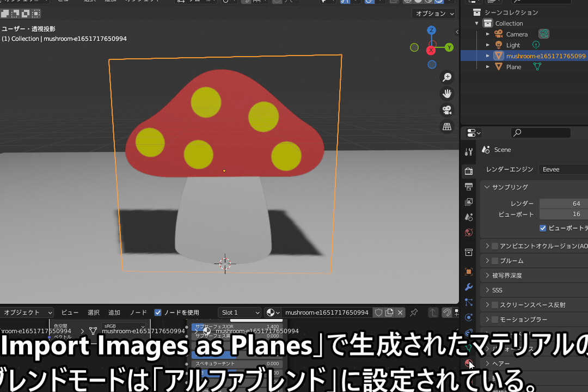
Task: Open the Slot 1 dropdown
Action: coord(239,312)
